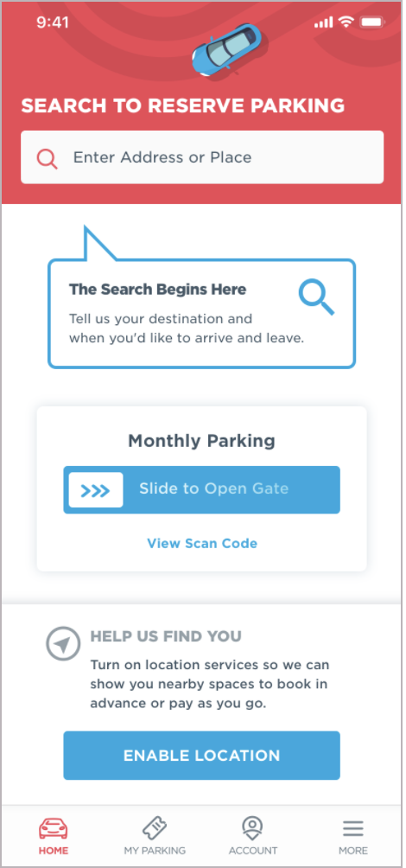Tap the My Parking ticket icon
Screen dimensions: 406x868
tap(155, 828)
